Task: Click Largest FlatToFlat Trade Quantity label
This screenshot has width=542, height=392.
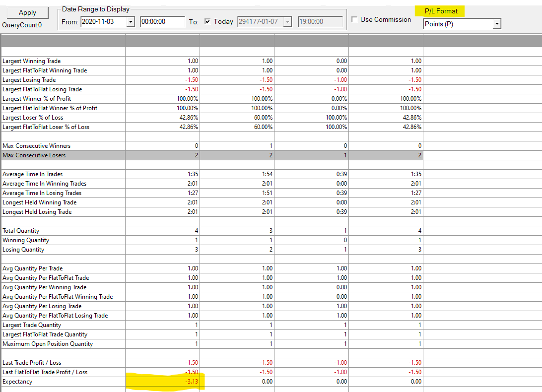Action: 45,334
